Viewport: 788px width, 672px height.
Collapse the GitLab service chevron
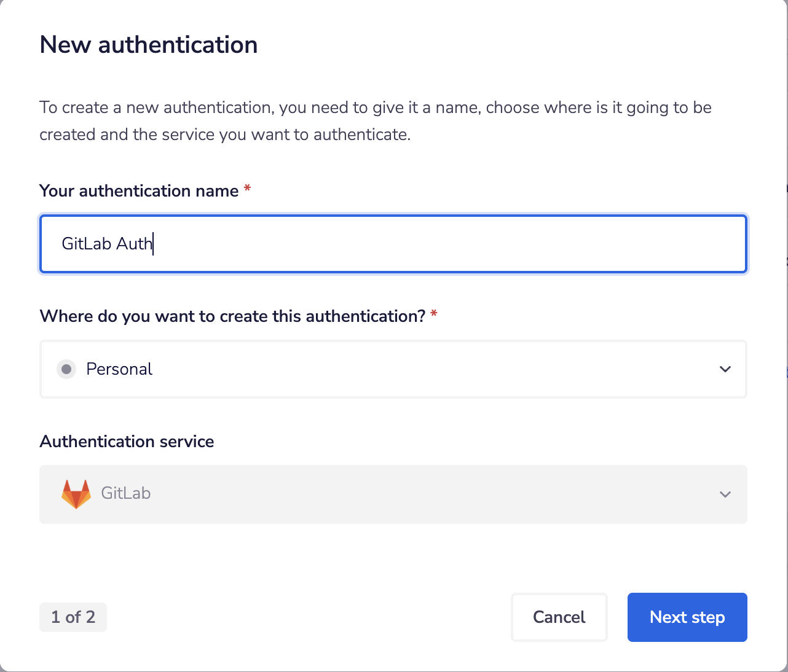725,494
